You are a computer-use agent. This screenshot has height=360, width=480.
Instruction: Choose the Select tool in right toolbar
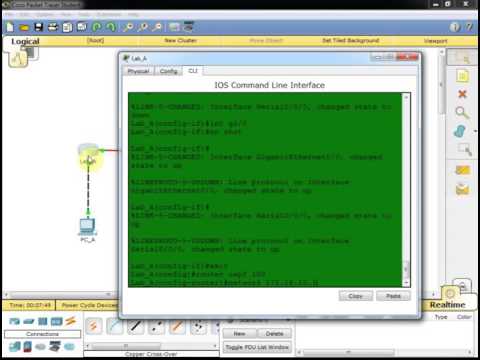coord(462,58)
